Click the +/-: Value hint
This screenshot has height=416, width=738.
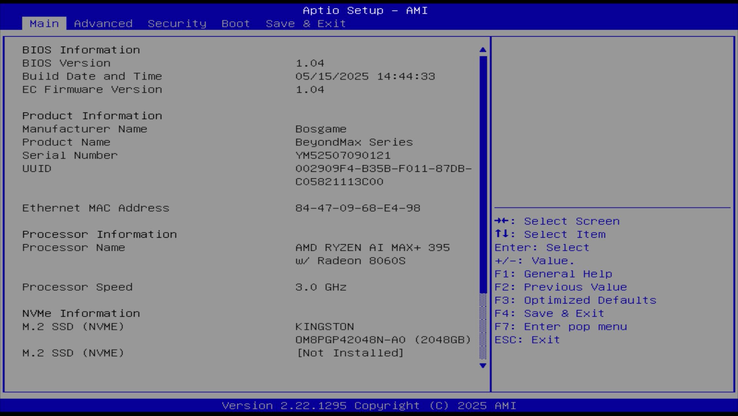coord(535,261)
